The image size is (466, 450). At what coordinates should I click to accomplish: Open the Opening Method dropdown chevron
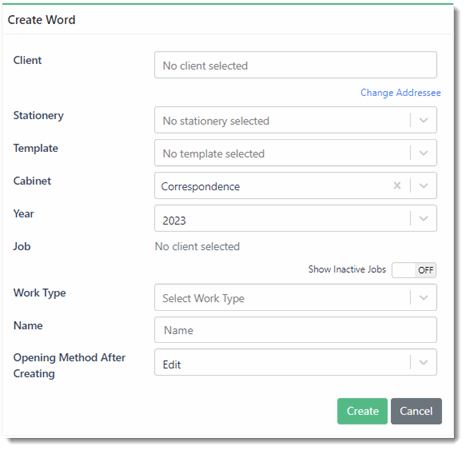pos(423,362)
